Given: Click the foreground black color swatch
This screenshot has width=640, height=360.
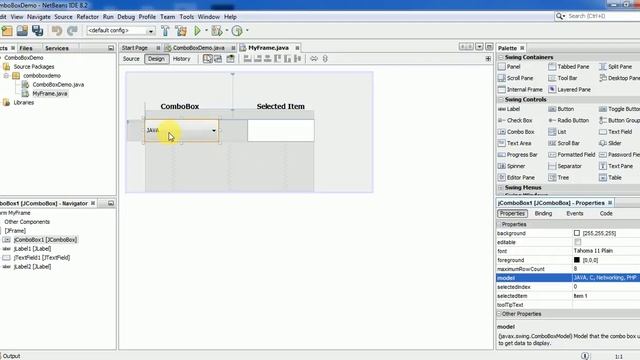Looking at the screenshot, I should click(577, 260).
